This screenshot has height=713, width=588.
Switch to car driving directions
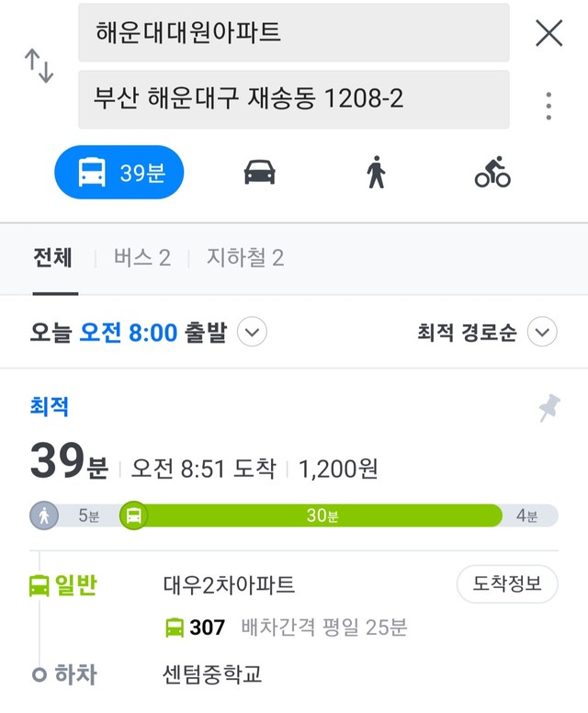pos(260,173)
